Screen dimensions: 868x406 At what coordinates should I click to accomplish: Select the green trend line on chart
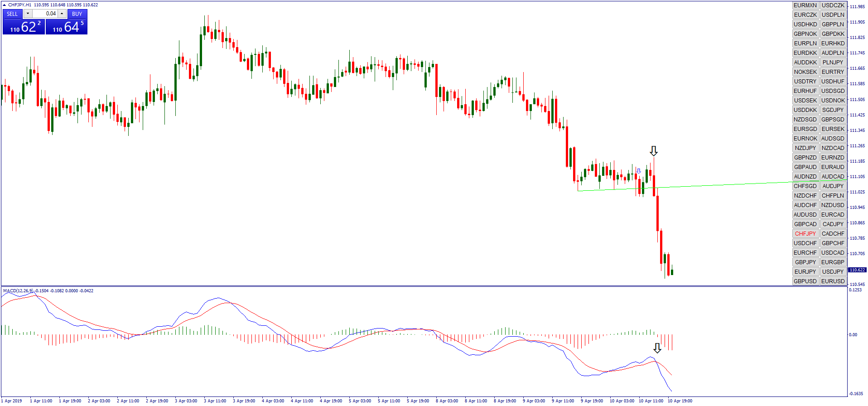click(x=725, y=184)
